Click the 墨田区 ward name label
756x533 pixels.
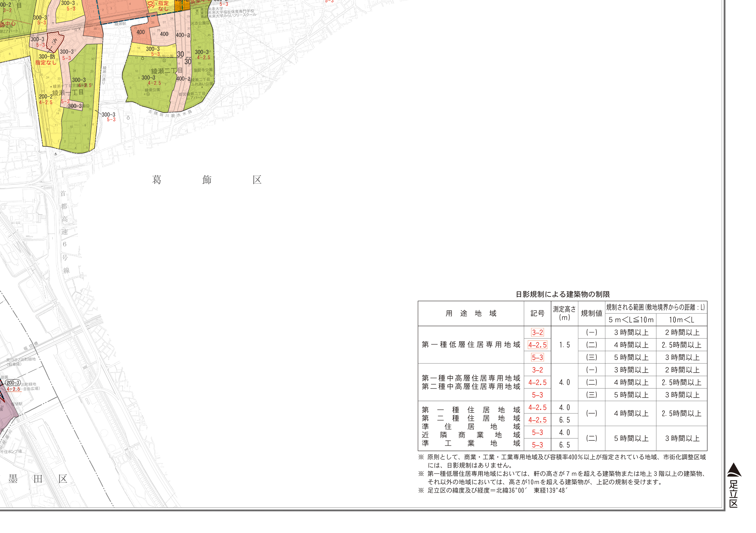click(38, 479)
